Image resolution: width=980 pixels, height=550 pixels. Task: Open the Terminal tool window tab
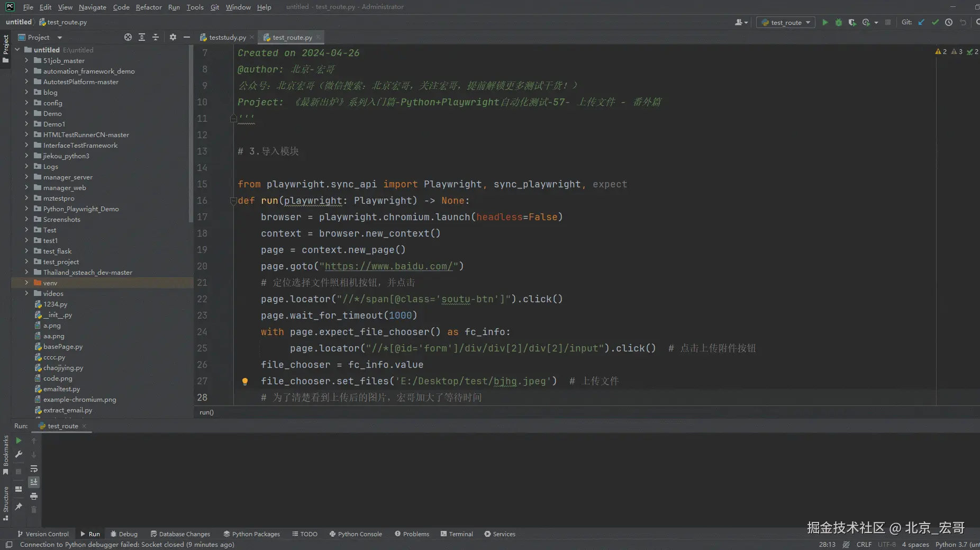click(x=457, y=534)
